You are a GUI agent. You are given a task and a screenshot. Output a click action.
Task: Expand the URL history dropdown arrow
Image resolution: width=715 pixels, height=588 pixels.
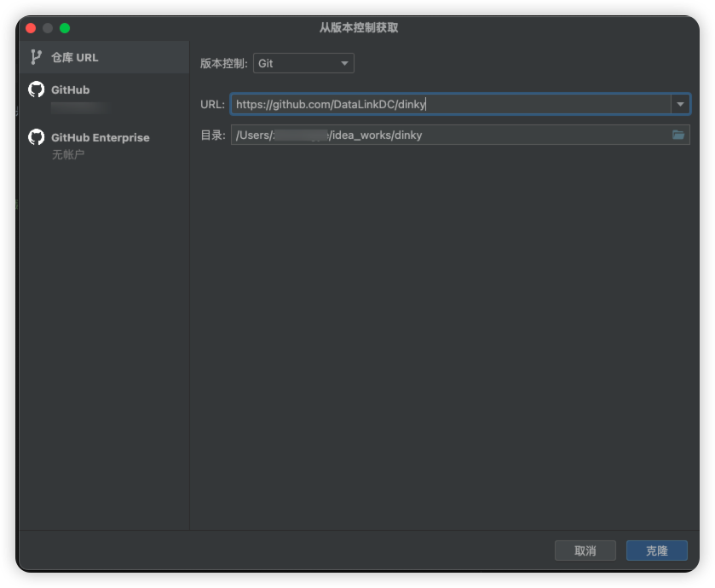pyautogui.click(x=680, y=104)
